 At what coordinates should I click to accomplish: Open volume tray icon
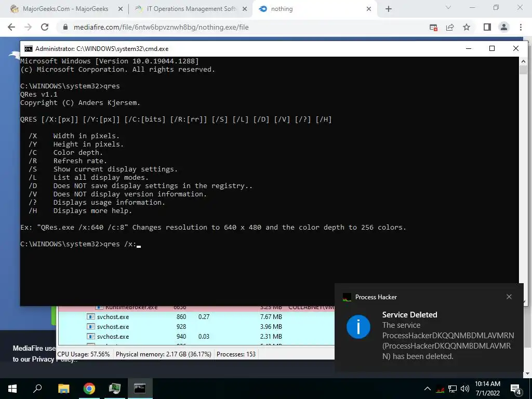[x=465, y=389]
